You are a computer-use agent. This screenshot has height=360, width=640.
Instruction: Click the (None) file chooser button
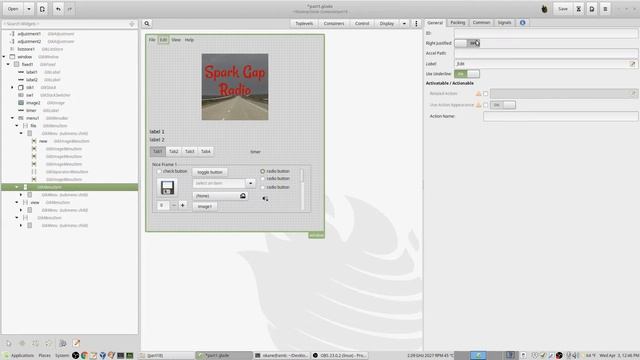pyautogui.click(x=220, y=196)
